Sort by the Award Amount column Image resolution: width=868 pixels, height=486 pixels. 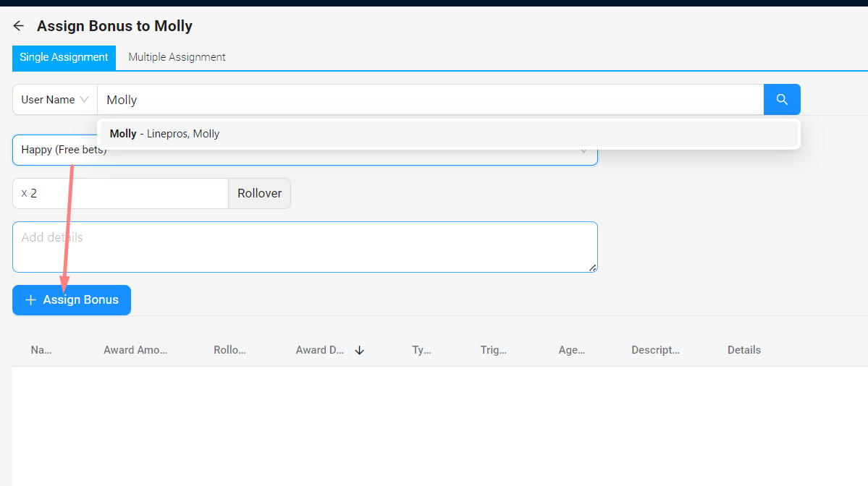pyautogui.click(x=135, y=349)
